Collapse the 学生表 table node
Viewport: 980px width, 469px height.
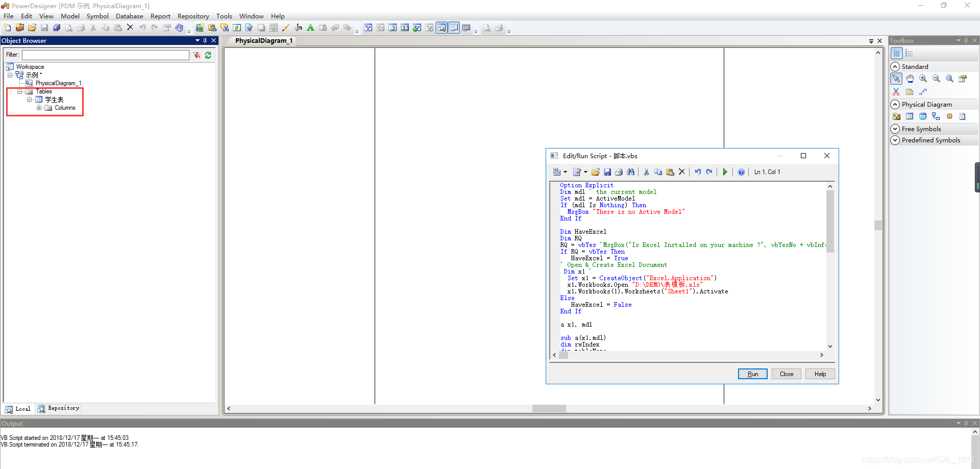[29, 100]
